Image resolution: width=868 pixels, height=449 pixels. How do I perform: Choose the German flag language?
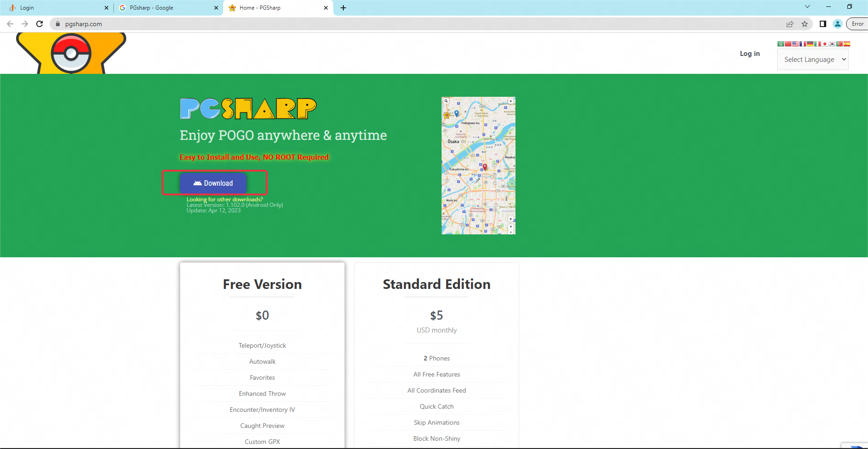(x=810, y=44)
